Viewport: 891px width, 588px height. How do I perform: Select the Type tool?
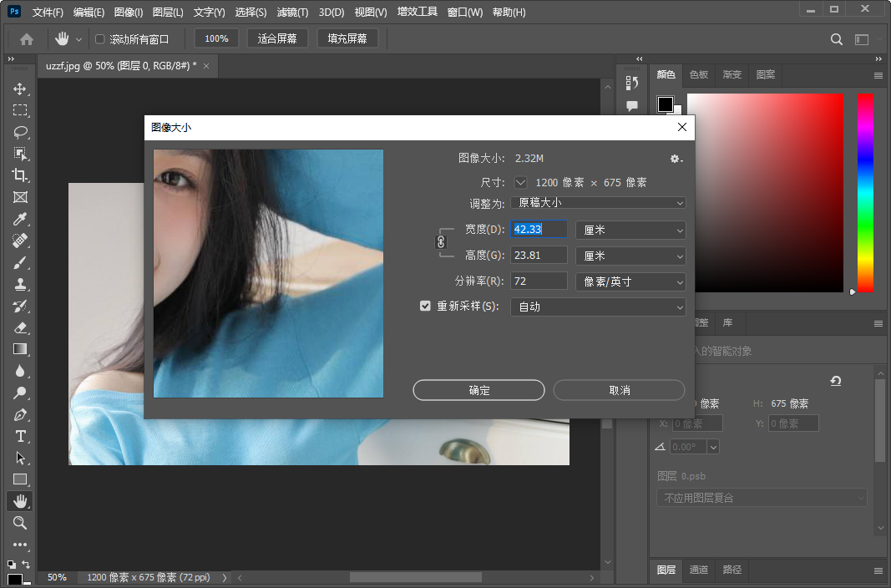(20, 436)
